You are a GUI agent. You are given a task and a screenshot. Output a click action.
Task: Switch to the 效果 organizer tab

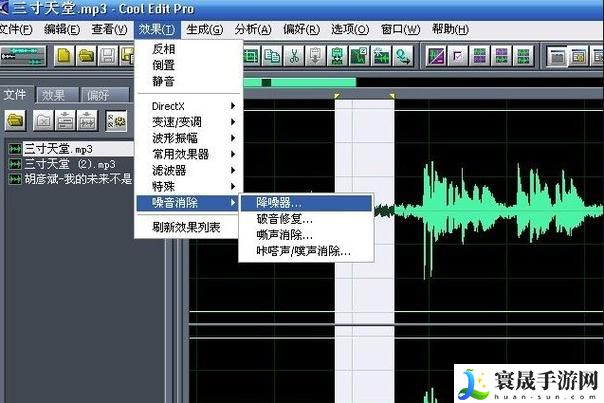point(57,95)
